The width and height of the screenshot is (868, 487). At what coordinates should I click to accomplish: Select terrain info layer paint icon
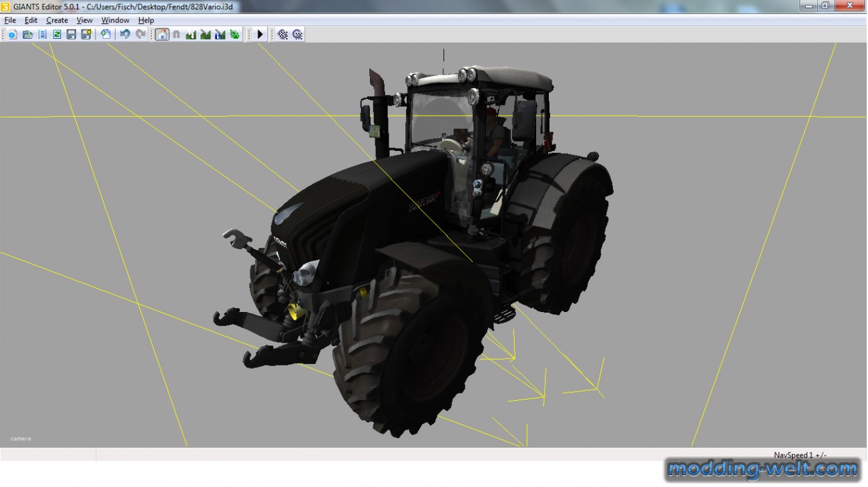220,34
